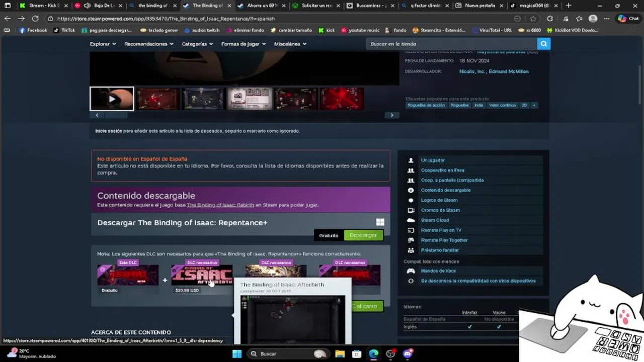Switch to the Stream - Kick browser tab
This screenshot has height=362, width=644.
[x=43, y=6]
